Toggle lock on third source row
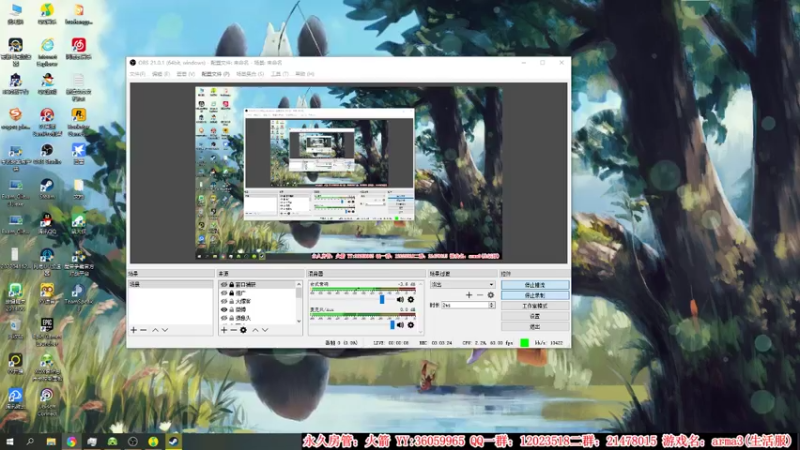The width and height of the screenshot is (800, 450). pyautogui.click(x=232, y=301)
